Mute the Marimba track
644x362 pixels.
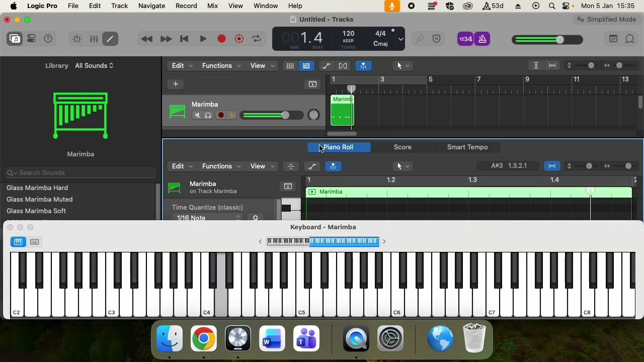(x=197, y=116)
